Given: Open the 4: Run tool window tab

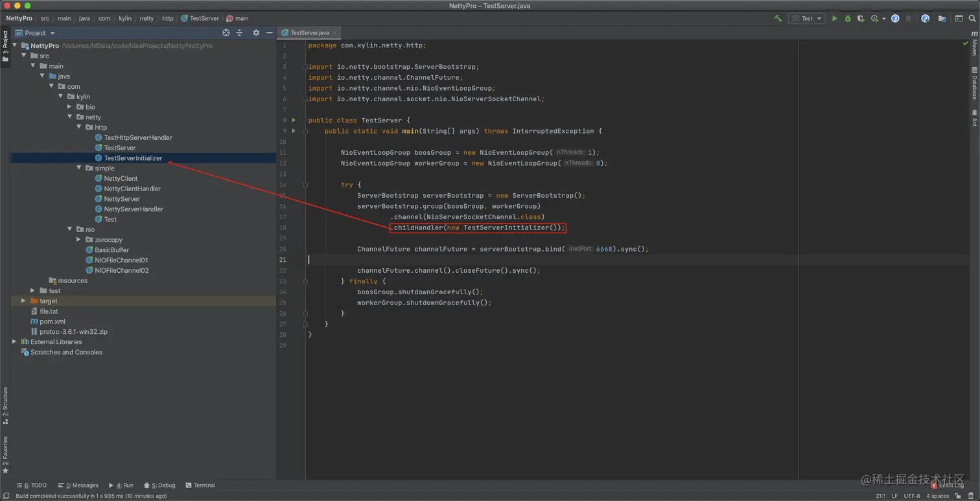Looking at the screenshot, I should tap(121, 485).
